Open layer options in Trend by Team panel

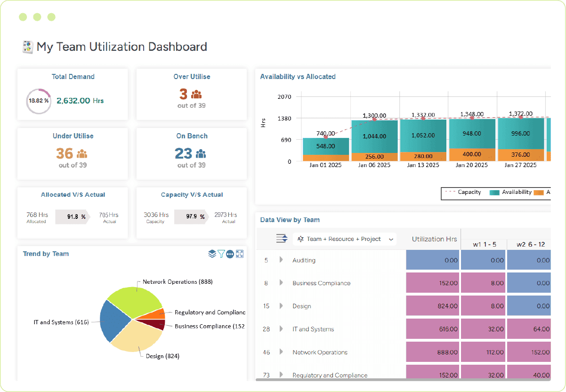(212, 254)
